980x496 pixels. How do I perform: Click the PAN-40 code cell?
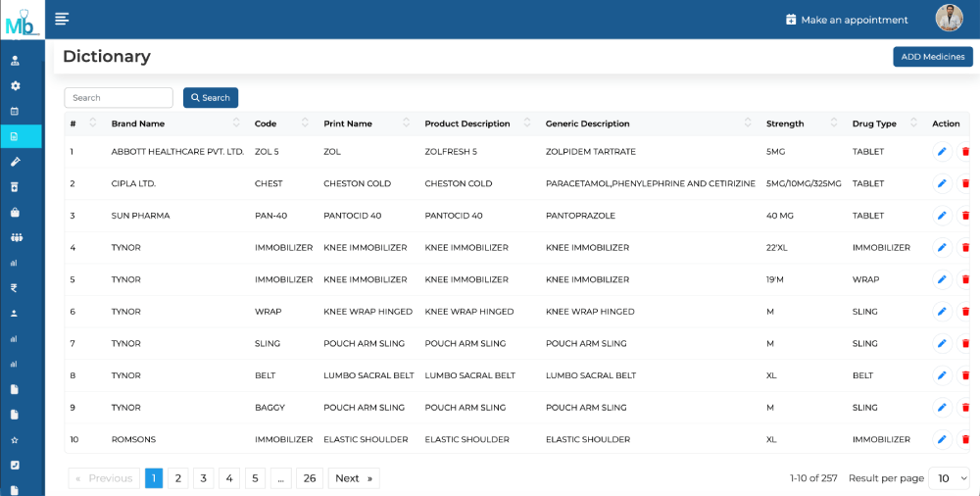click(270, 216)
